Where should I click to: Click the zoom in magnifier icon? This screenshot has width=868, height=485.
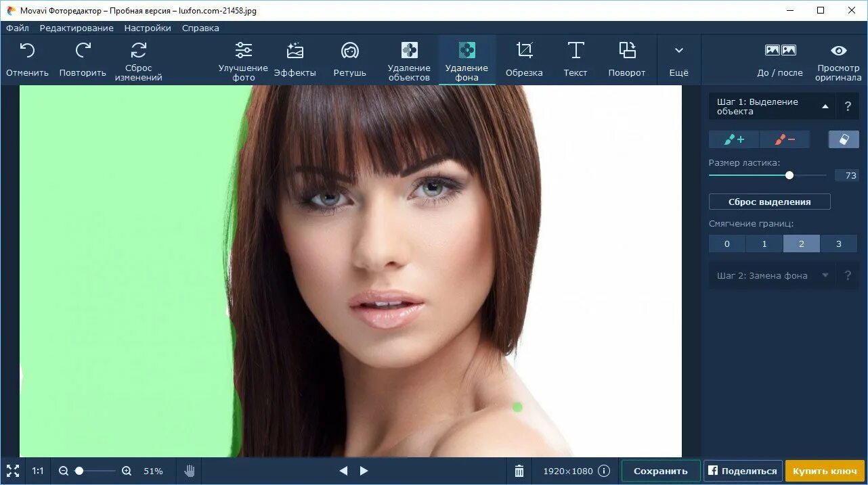(x=127, y=471)
